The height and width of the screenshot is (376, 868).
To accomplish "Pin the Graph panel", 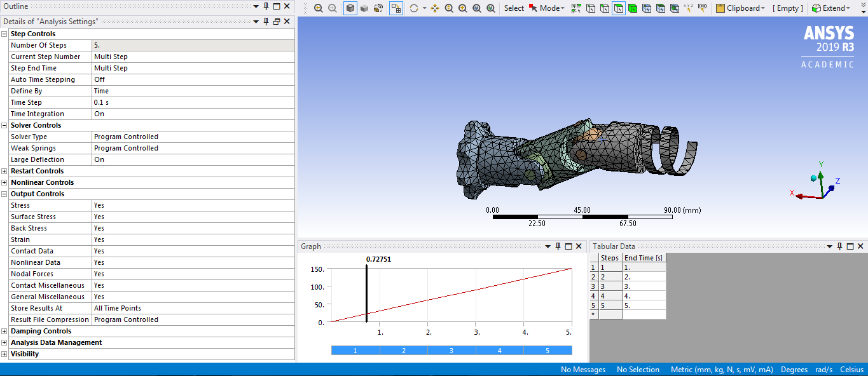I will [558, 246].
